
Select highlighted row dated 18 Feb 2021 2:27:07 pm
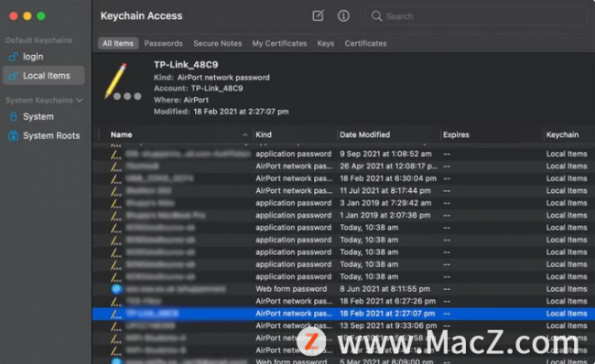[343, 314]
